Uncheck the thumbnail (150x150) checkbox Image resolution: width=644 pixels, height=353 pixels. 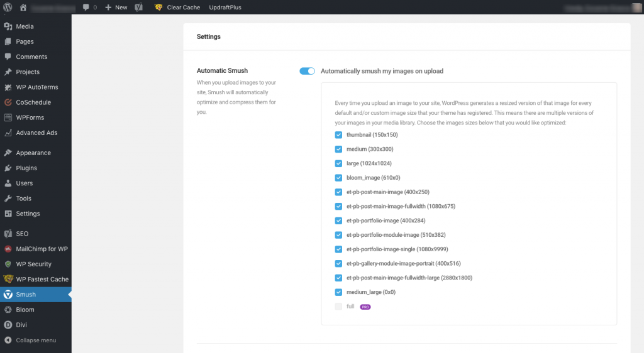338,135
